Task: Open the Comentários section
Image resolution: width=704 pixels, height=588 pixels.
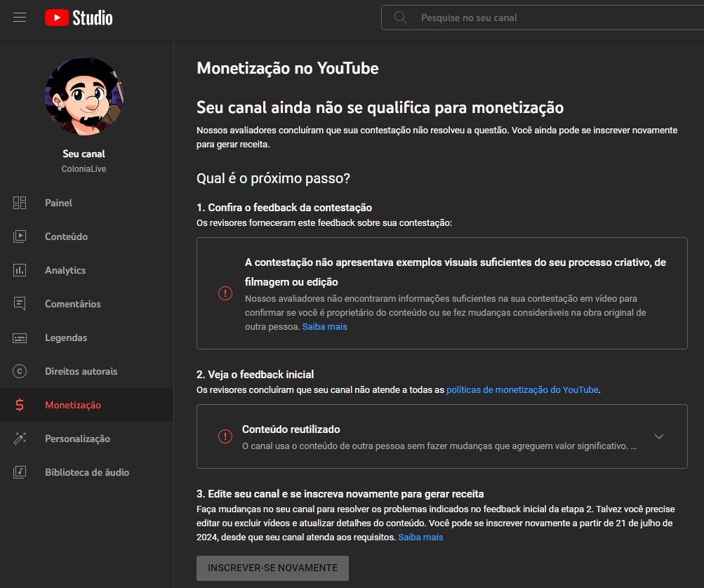Action: click(73, 304)
